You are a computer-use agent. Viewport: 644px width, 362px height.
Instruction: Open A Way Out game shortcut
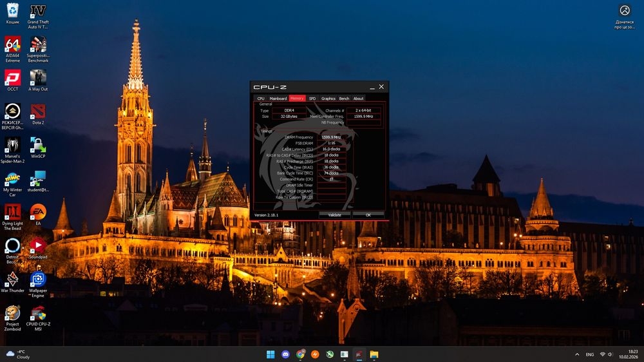pos(38,81)
